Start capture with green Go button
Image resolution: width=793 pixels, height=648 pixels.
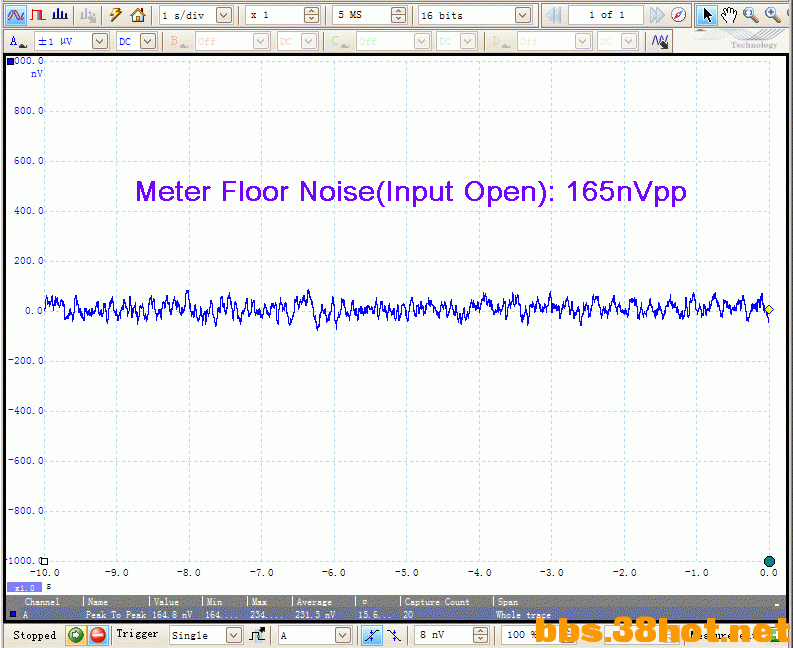coord(75,635)
